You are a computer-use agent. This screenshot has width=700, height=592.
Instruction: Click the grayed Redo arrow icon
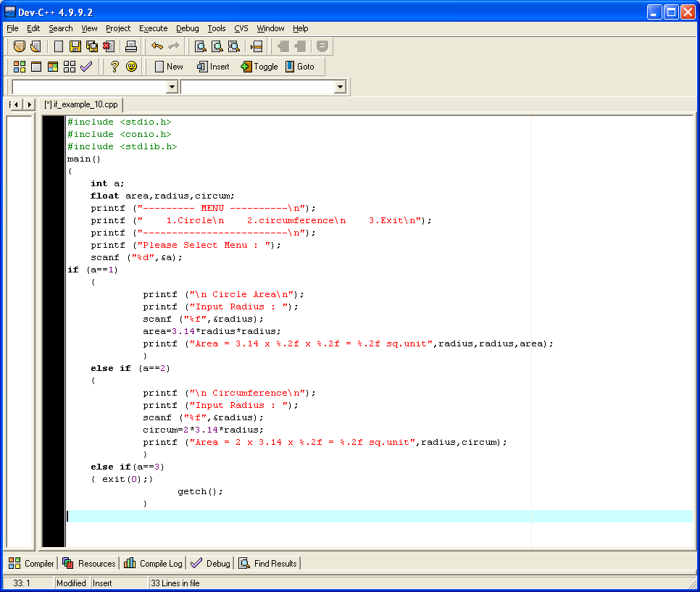[173, 46]
